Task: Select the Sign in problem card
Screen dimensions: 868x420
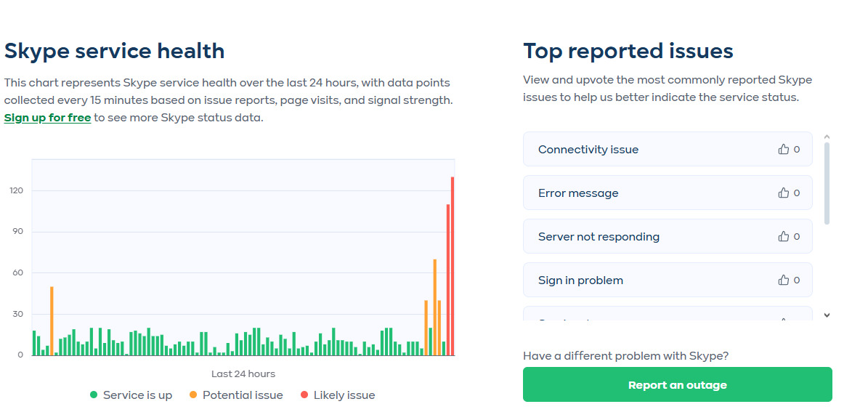Action: click(668, 280)
